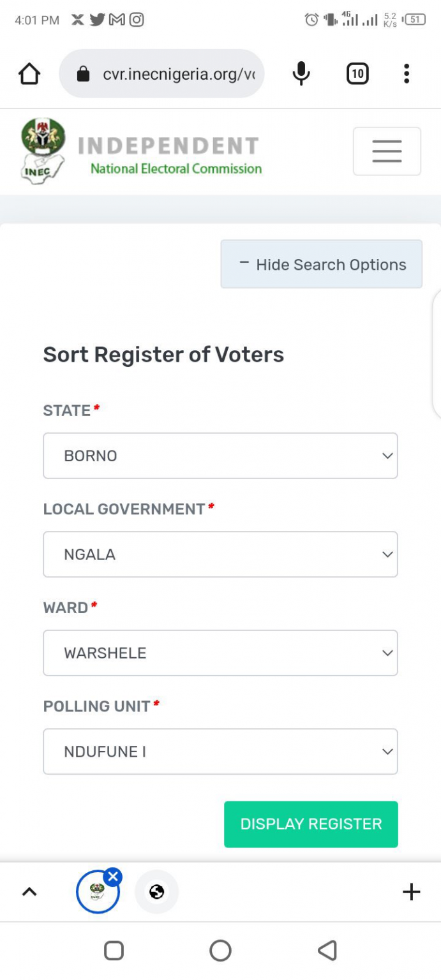Close the INEC tab with the blue X badge
This screenshot has height=980, width=441.
tap(113, 877)
